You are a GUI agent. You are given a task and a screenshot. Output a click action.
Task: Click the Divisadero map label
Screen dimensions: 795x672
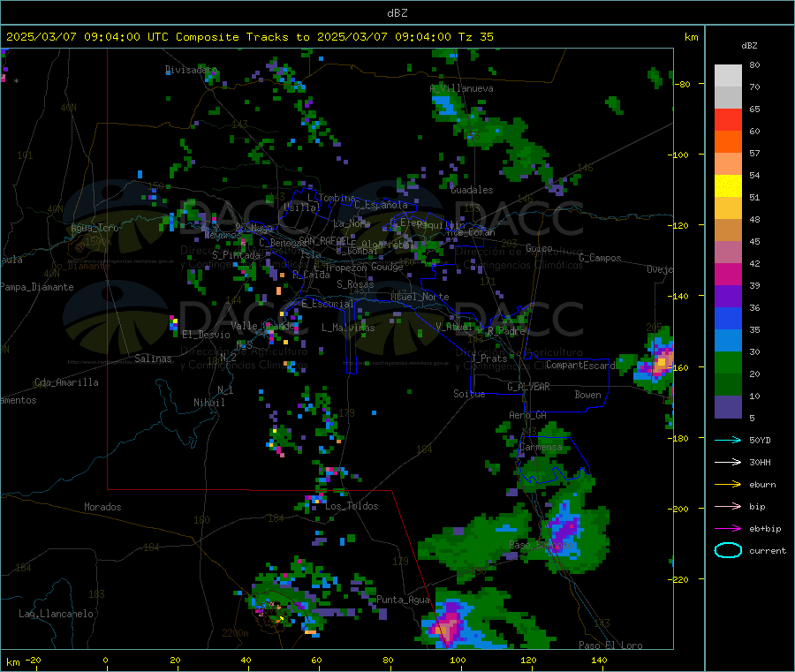[191, 70]
